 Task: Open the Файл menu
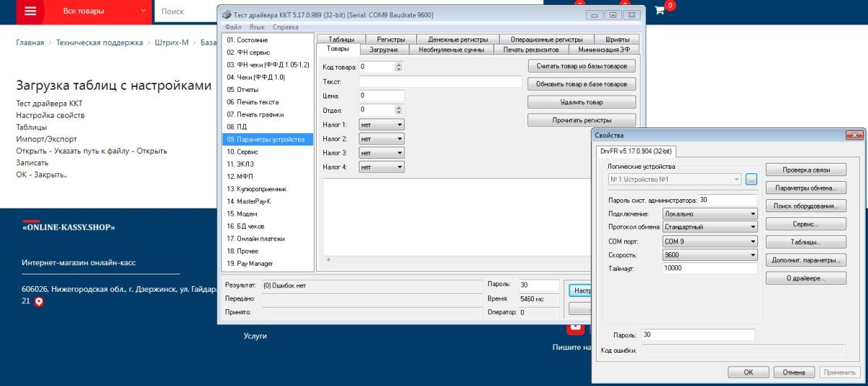(x=233, y=27)
